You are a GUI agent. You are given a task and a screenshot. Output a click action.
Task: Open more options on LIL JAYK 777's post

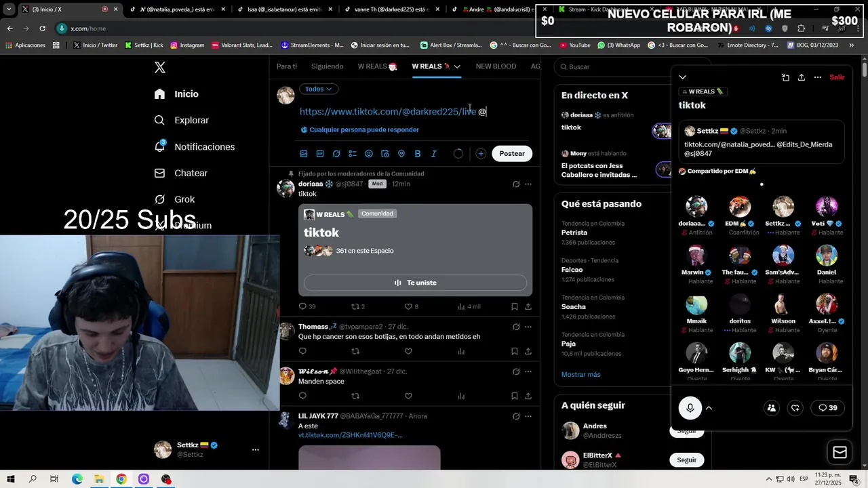click(528, 416)
